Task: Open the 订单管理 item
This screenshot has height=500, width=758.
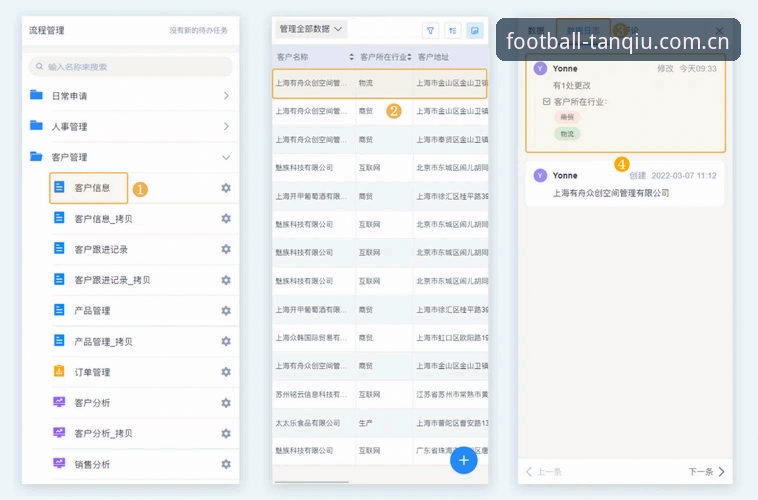Action: pyautogui.click(x=92, y=372)
